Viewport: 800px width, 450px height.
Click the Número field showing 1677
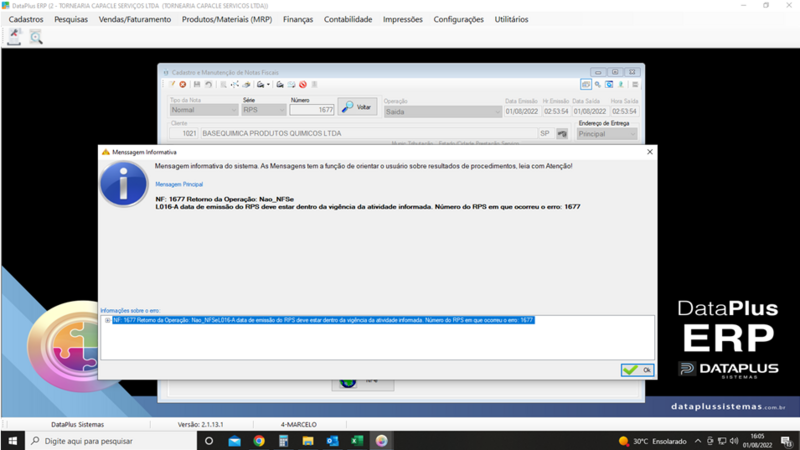312,110
